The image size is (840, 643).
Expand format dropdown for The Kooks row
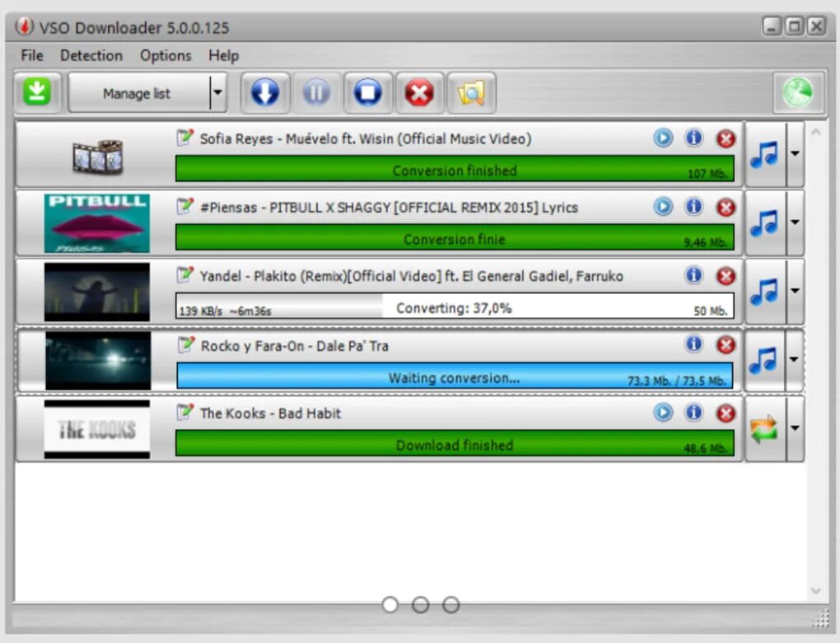795,429
